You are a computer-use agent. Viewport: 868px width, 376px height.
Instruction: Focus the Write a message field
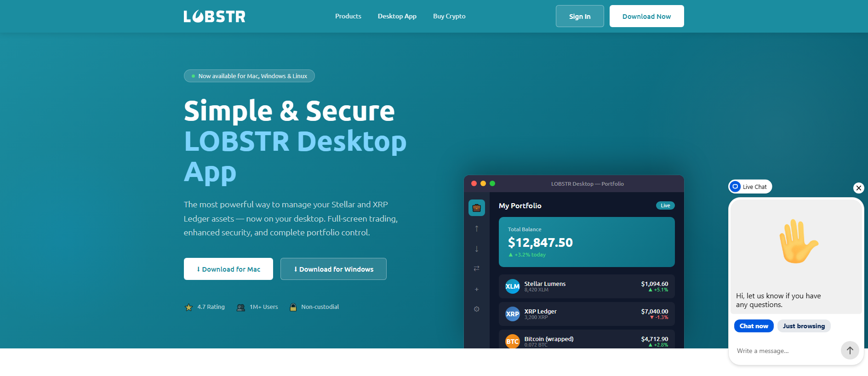(786, 351)
